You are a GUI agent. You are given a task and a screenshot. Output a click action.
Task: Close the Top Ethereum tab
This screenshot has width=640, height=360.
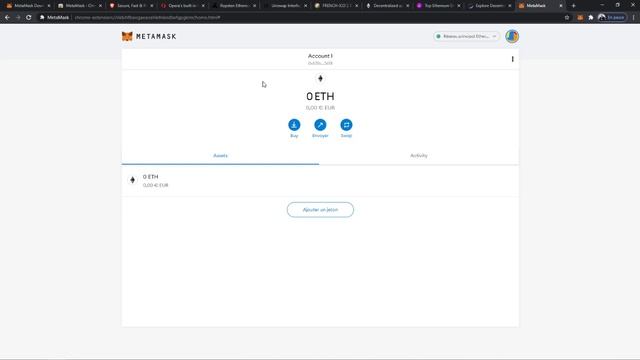[458, 6]
